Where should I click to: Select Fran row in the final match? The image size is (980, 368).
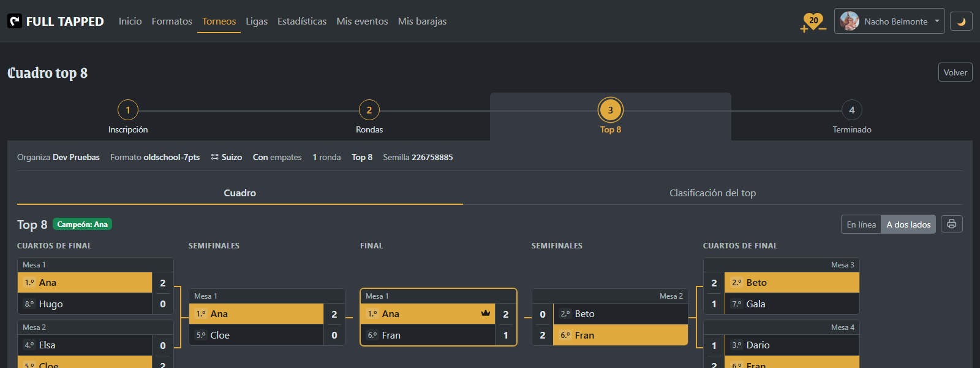[439, 335]
